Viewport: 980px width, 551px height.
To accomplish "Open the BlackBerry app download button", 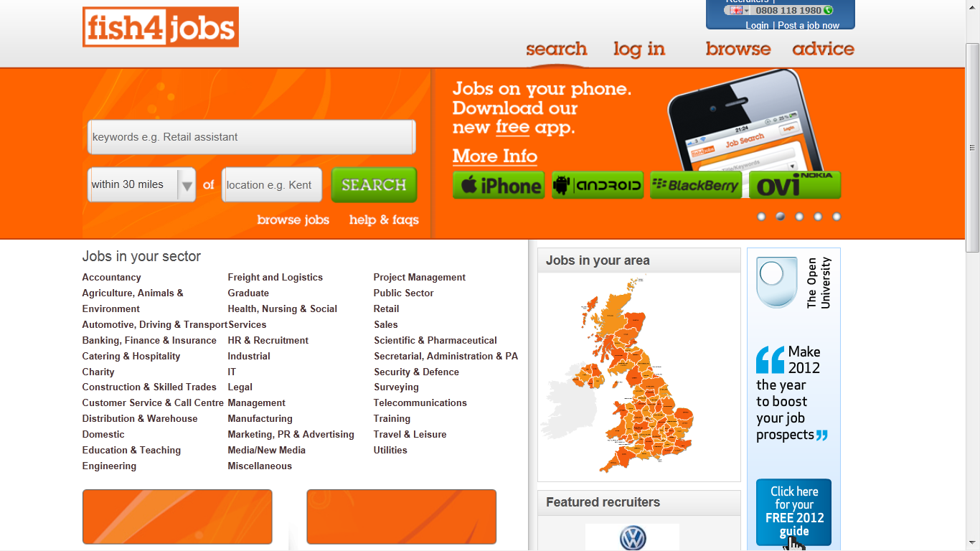I will (x=696, y=185).
